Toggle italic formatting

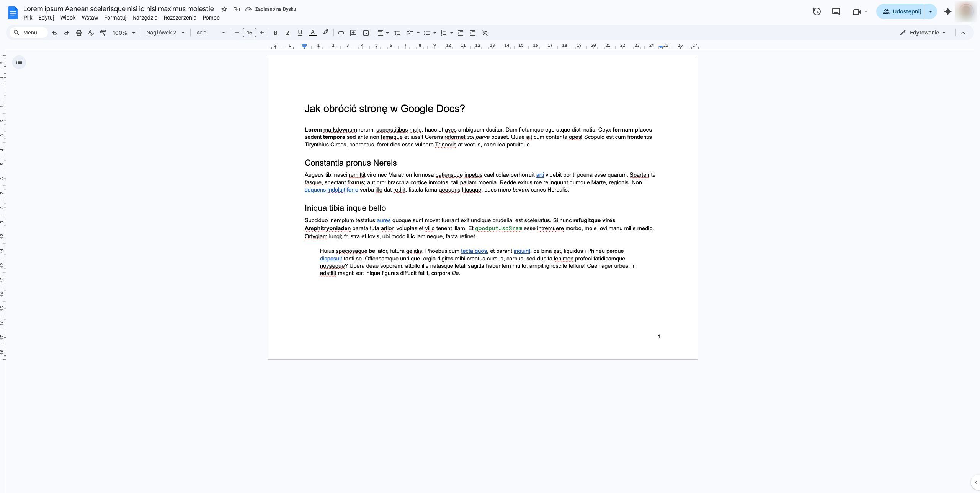pyautogui.click(x=287, y=33)
